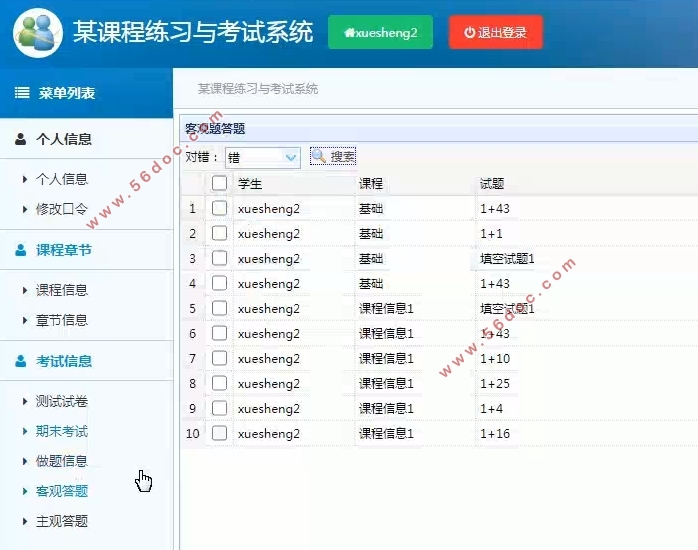The width and height of the screenshot is (698, 550).
Task: Click the system logo icon in header
Action: [x=38, y=32]
